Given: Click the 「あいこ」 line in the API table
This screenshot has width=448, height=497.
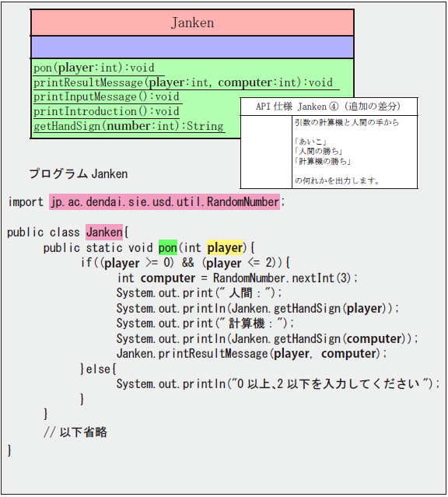Looking at the screenshot, I should [310, 142].
